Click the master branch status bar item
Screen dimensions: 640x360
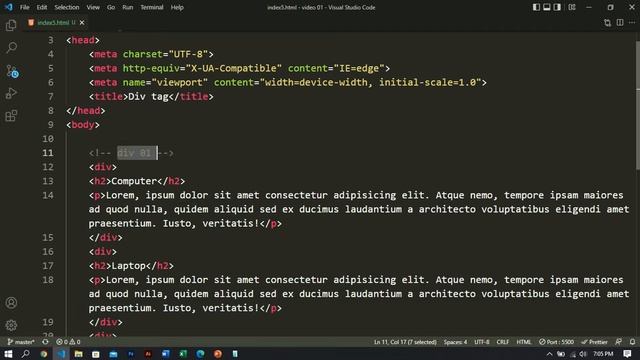(x=21, y=342)
